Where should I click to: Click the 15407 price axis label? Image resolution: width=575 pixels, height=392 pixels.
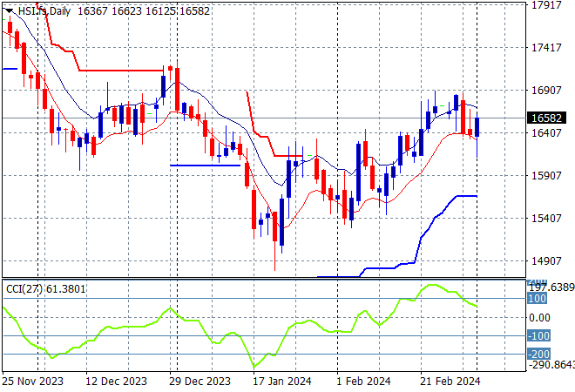545,219
